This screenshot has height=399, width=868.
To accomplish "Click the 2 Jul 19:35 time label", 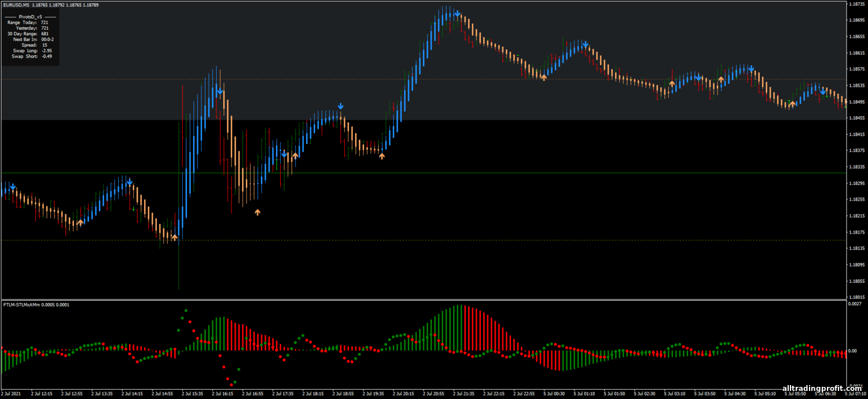I will pyautogui.click(x=373, y=394).
